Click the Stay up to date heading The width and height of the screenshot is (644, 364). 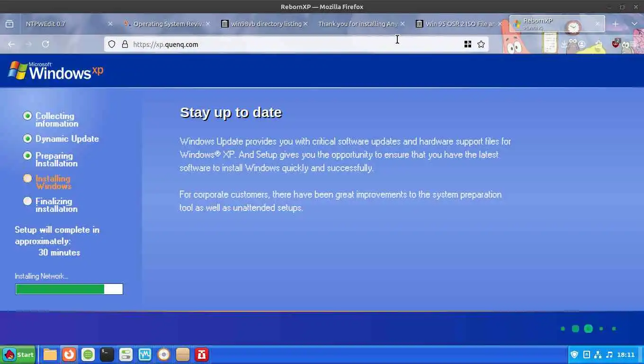point(231,112)
